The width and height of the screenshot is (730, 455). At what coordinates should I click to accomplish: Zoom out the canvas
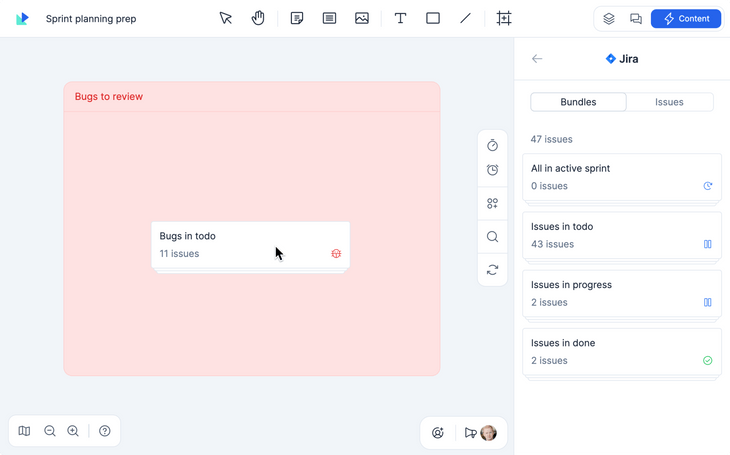pos(50,431)
